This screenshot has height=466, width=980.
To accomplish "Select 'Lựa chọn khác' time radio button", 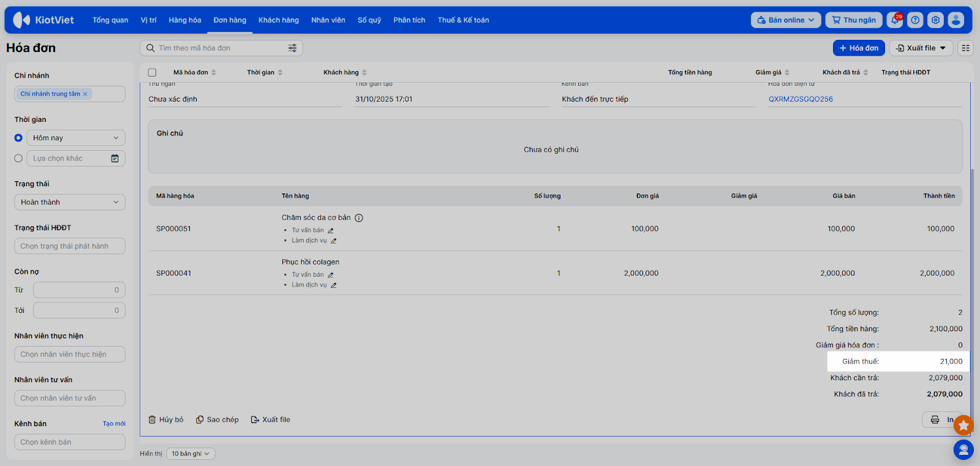I will click(x=18, y=159).
